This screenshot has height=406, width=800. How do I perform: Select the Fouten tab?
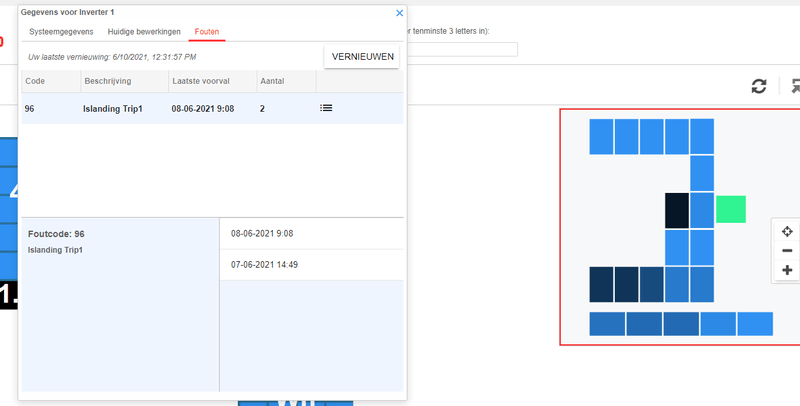click(x=207, y=32)
